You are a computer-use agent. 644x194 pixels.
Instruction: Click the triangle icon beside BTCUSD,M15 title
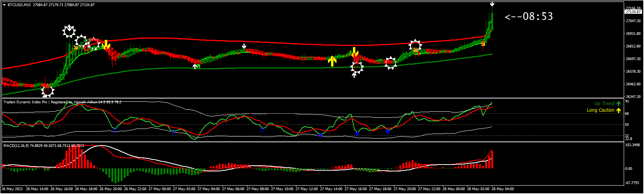[4, 5]
